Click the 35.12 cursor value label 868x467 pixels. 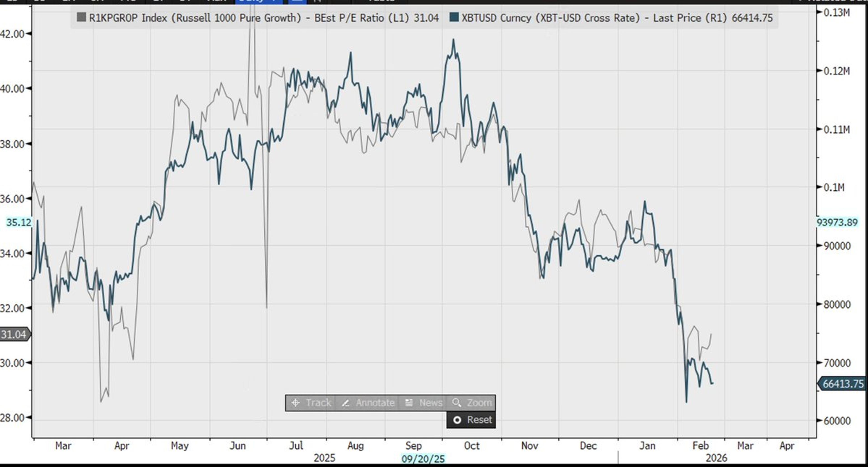[19, 222]
